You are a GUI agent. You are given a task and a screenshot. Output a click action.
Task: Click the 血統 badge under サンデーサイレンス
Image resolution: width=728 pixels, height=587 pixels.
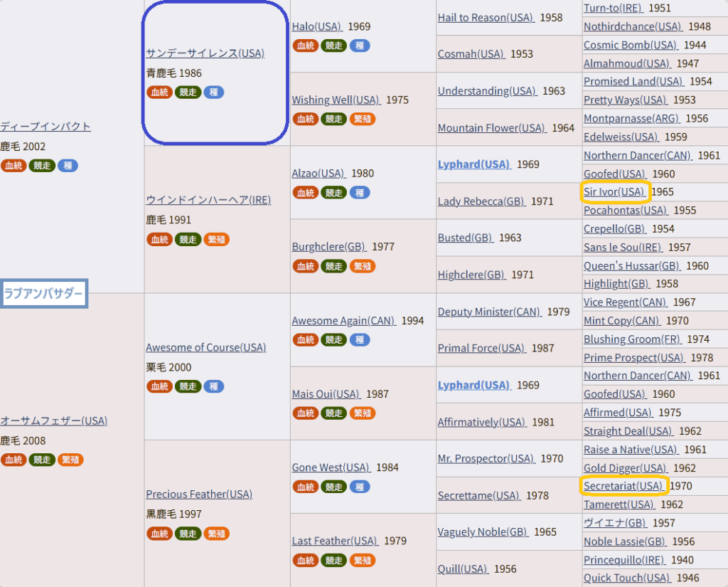[x=159, y=92]
